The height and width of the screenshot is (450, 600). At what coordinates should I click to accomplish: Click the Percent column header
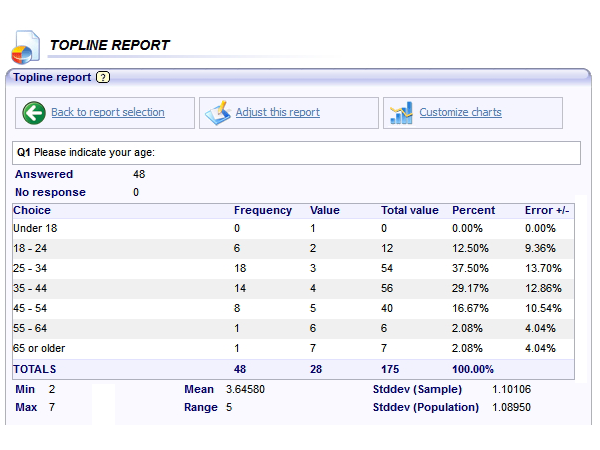click(473, 210)
